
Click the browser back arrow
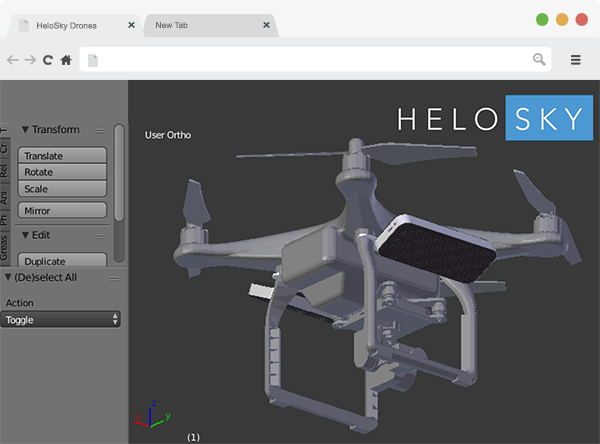pos(12,60)
